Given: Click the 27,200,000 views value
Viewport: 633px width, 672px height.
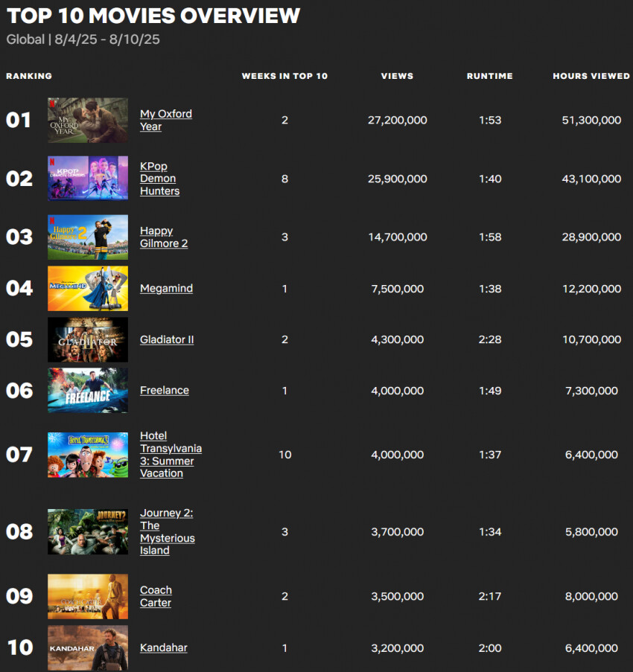Looking at the screenshot, I should [397, 120].
